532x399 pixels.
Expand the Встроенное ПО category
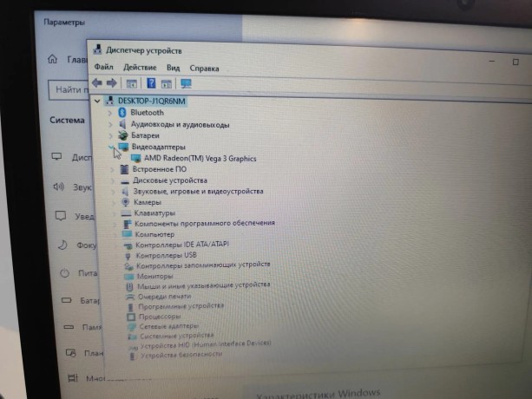pos(112,169)
